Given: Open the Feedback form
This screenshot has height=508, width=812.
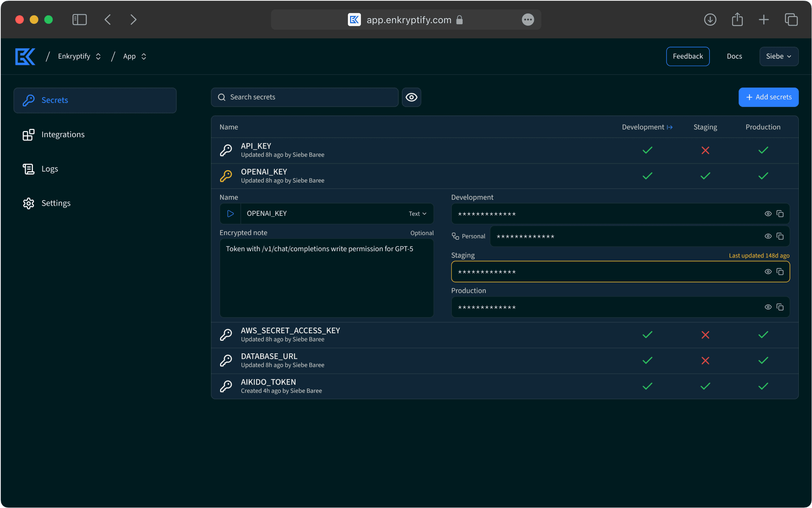Looking at the screenshot, I should 687,56.
